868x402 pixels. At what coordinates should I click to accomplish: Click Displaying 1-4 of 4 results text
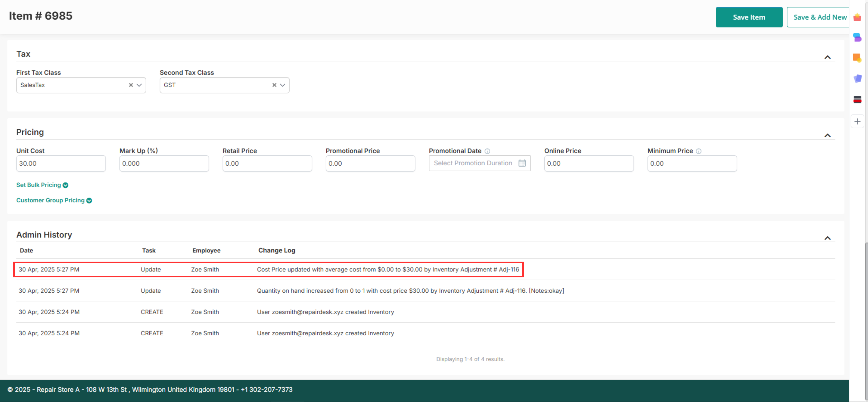pos(470,359)
